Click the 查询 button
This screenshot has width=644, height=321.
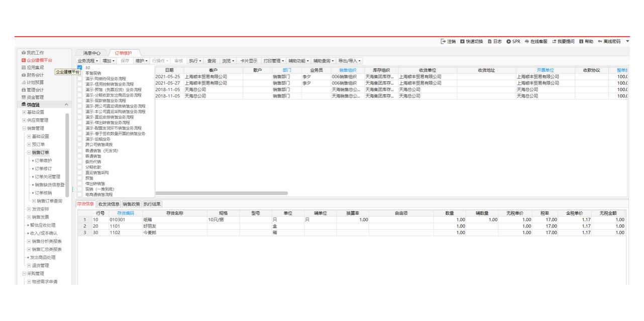[211, 61]
